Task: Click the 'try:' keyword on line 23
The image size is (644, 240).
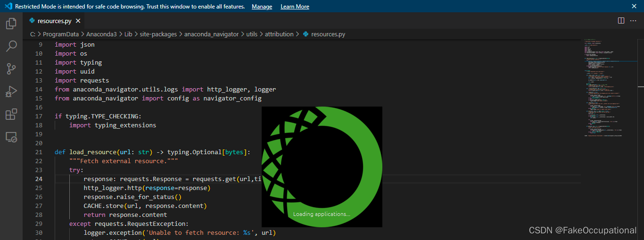Action: (76, 170)
